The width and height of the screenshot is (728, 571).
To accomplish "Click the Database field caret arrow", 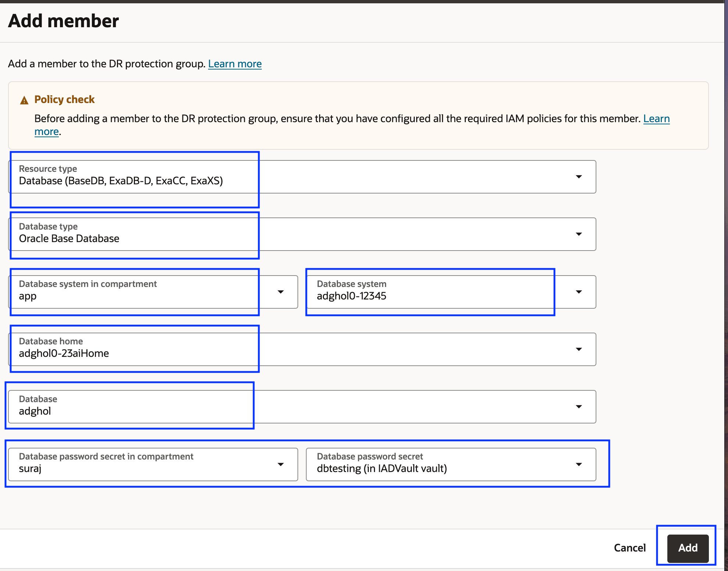I will 579,407.
